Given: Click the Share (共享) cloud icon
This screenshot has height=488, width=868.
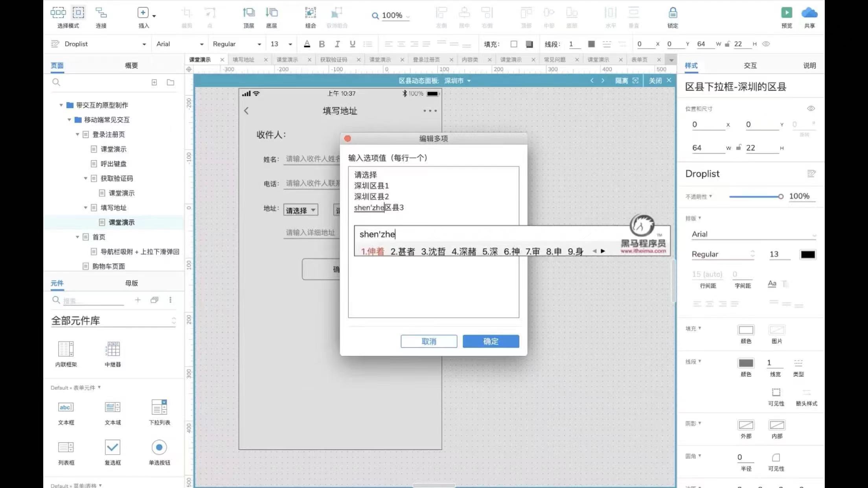Looking at the screenshot, I should pyautogui.click(x=809, y=13).
